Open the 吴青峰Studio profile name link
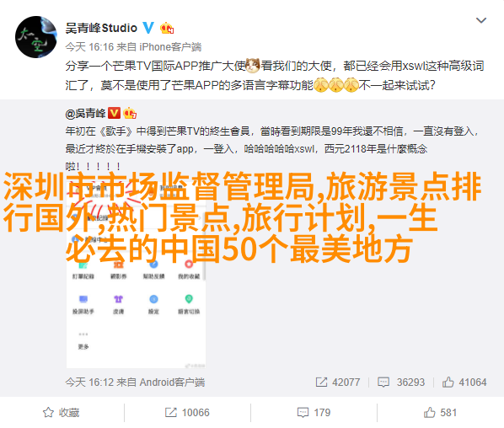Image resolution: width=504 pixels, height=428 pixels. tap(101, 29)
